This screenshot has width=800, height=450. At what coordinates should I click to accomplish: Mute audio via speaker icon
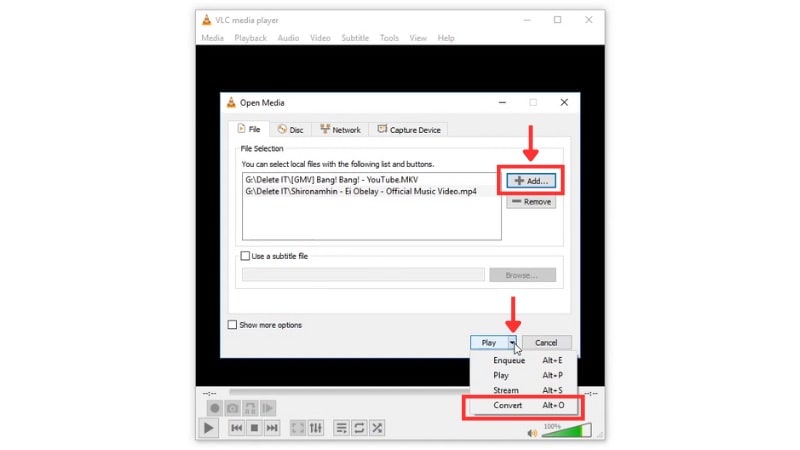[532, 433]
